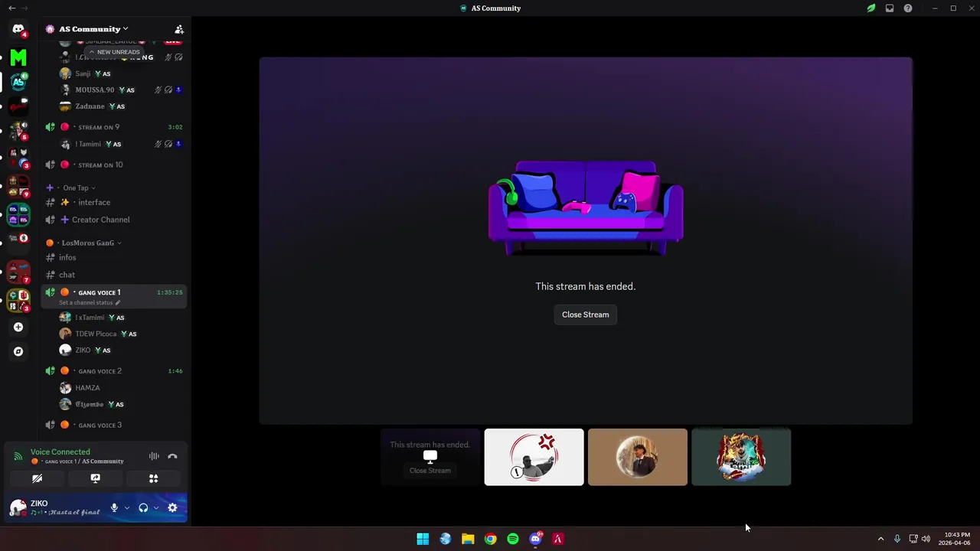The height and width of the screenshot is (551, 980).
Task: Click Set a channel status link
Action: (86, 302)
